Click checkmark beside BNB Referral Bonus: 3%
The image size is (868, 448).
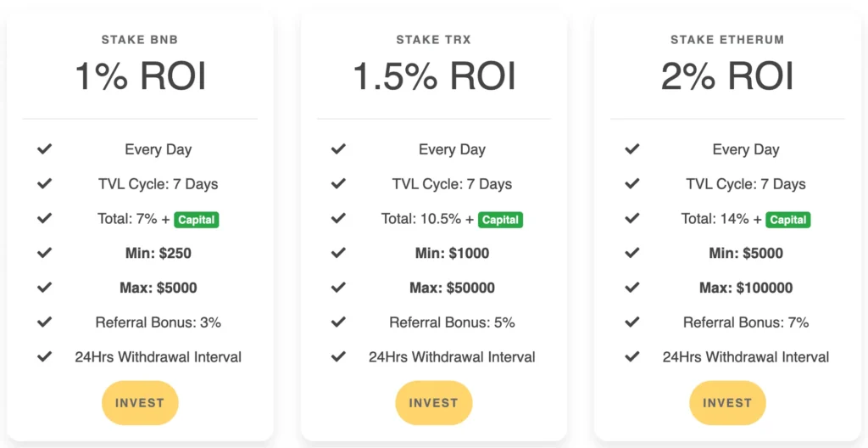(x=45, y=322)
